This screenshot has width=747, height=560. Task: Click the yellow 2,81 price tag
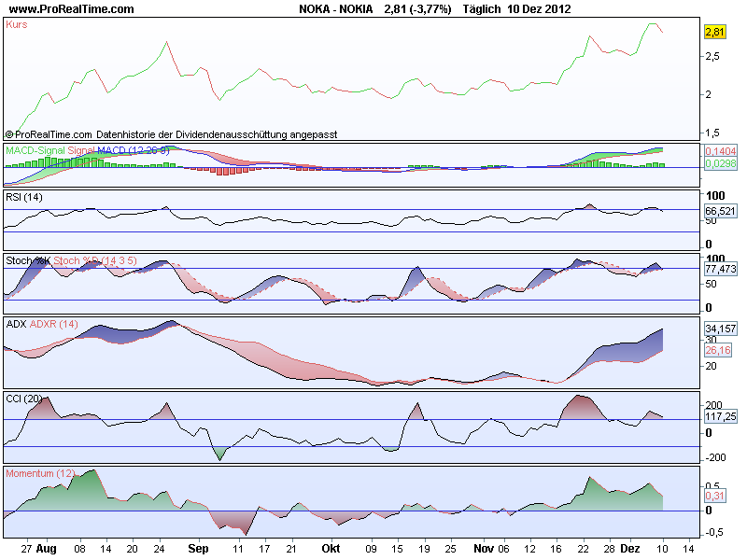[x=714, y=32]
